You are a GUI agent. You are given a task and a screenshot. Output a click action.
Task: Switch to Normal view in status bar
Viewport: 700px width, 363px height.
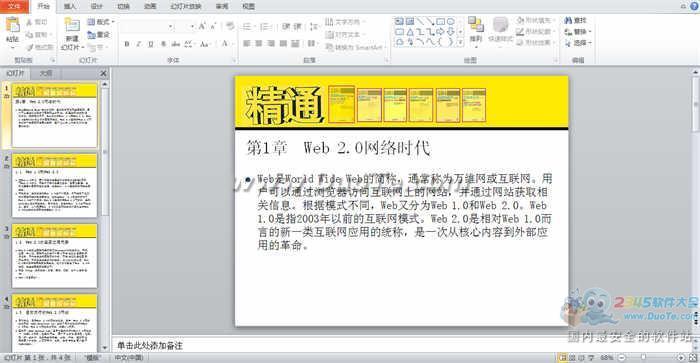tap(563, 358)
